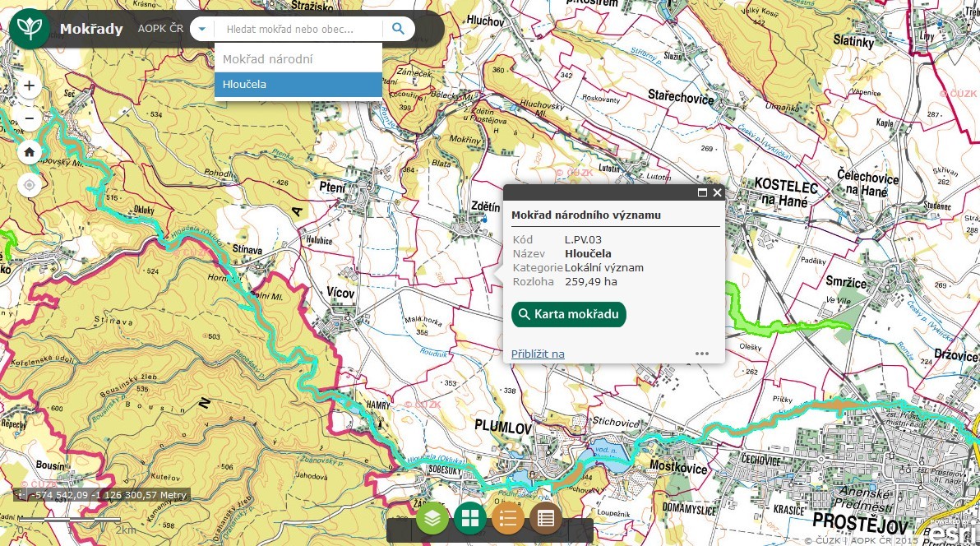Open the brown attribute table widget
Image resolution: width=980 pixels, height=546 pixels.
tap(546, 518)
